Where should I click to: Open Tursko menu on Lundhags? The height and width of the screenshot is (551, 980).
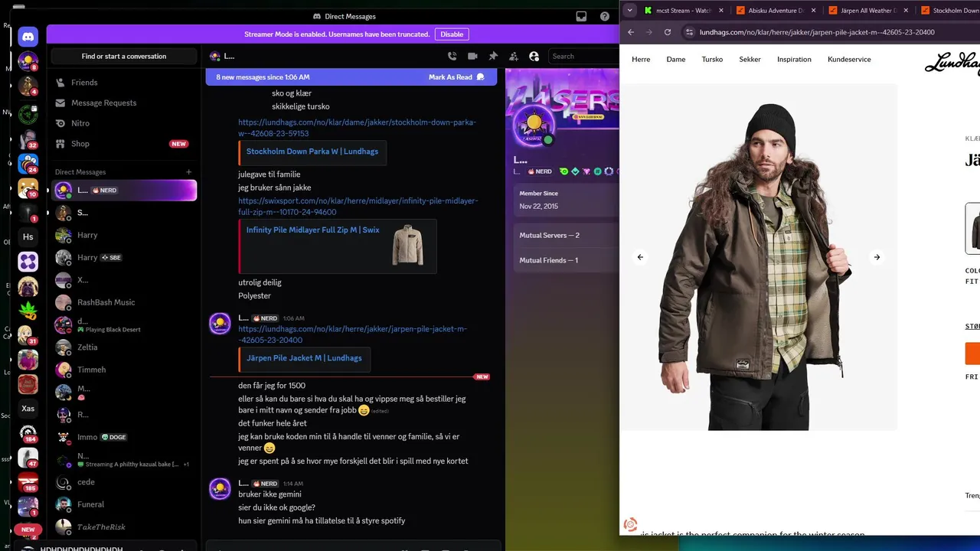click(712, 59)
